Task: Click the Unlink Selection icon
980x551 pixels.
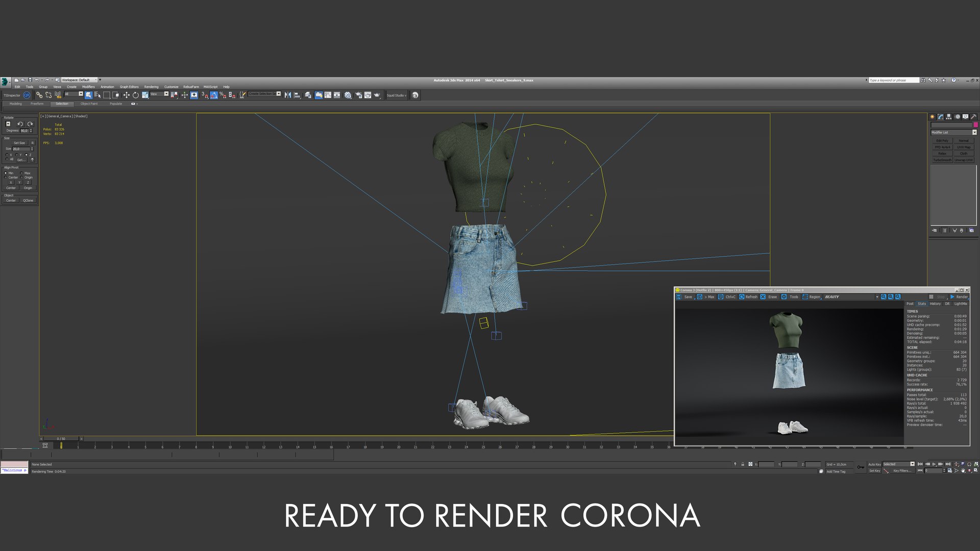Action: (48, 95)
